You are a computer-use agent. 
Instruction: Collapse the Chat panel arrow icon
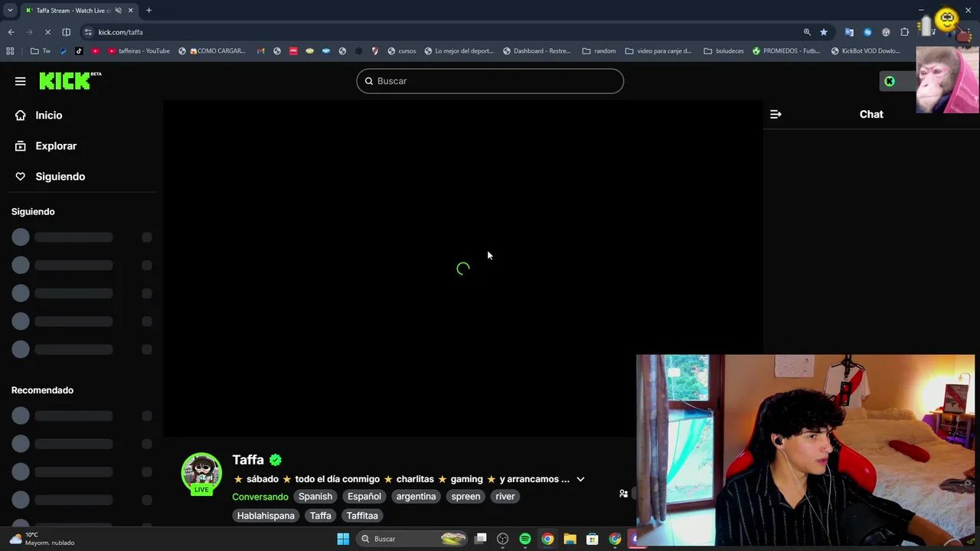coord(776,114)
